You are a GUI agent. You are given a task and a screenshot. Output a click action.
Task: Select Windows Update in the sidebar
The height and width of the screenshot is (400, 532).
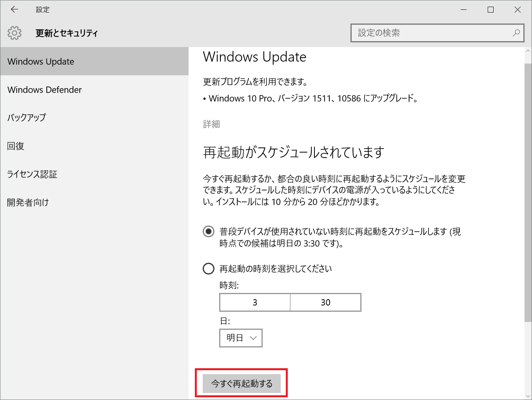[x=94, y=62]
